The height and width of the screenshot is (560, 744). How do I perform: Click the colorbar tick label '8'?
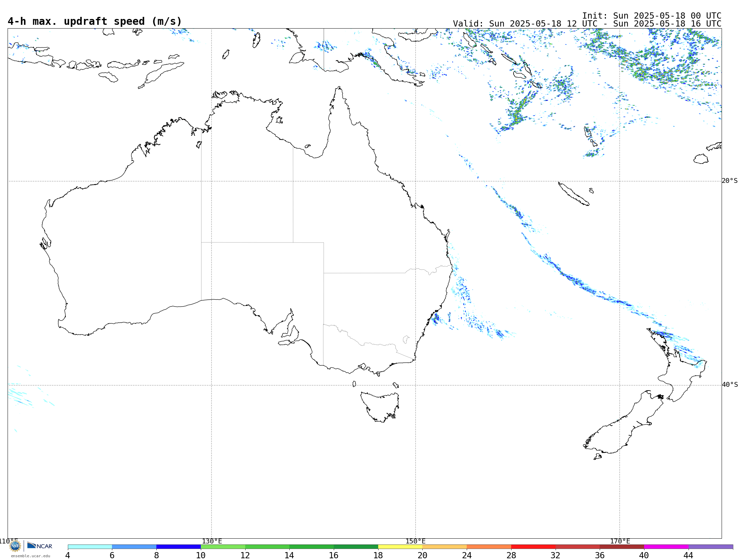(x=156, y=556)
